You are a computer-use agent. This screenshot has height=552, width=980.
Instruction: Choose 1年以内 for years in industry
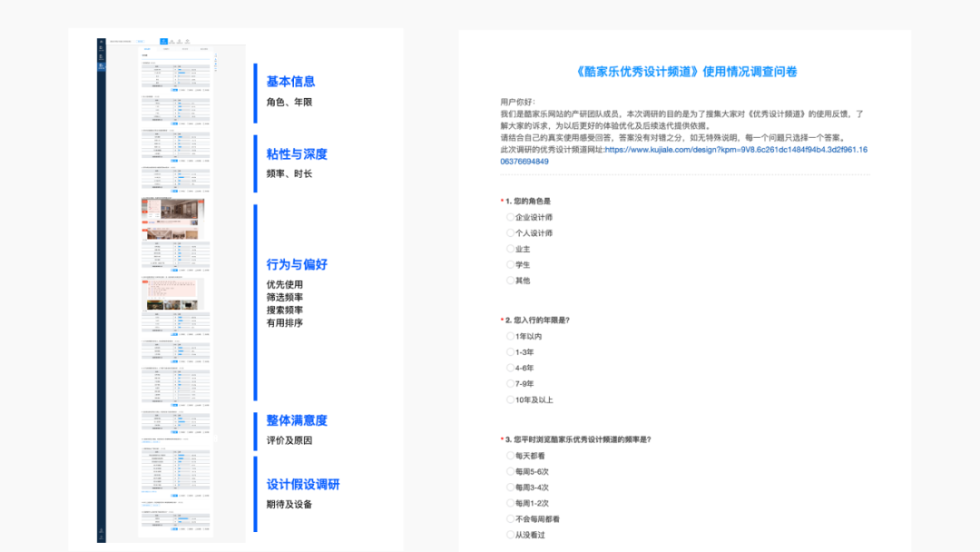511,337
